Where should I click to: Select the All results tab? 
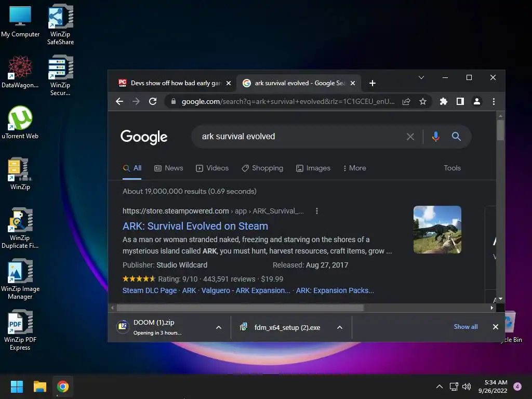[132, 168]
